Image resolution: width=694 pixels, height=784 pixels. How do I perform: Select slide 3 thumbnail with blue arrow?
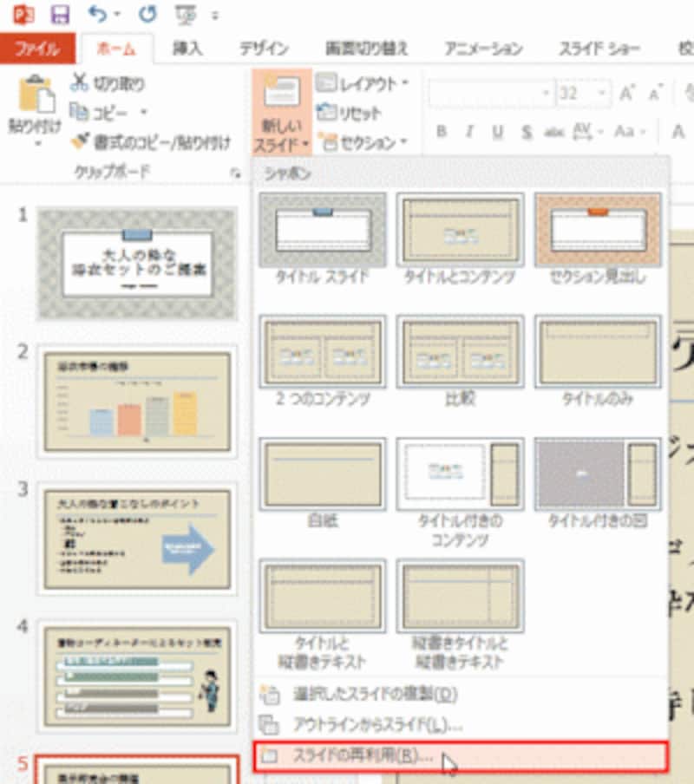tap(137, 539)
